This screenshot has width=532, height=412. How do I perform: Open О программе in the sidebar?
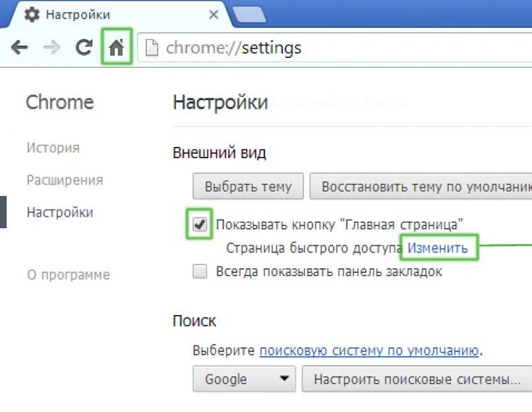[69, 274]
